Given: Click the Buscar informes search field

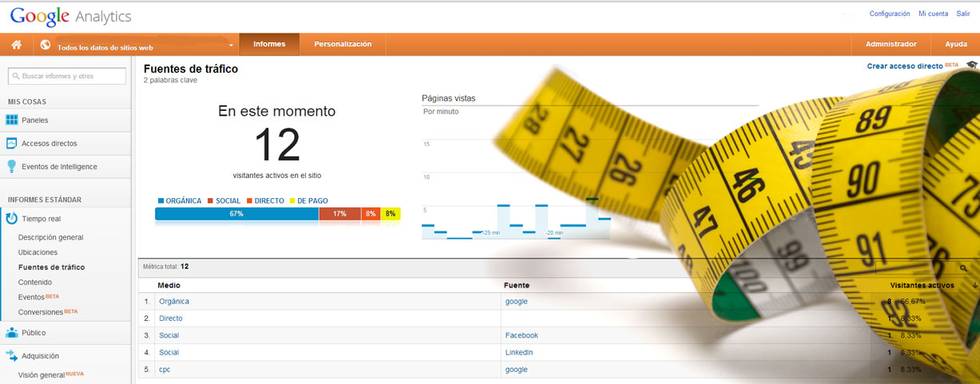Looking at the screenshot, I should pos(67,76).
